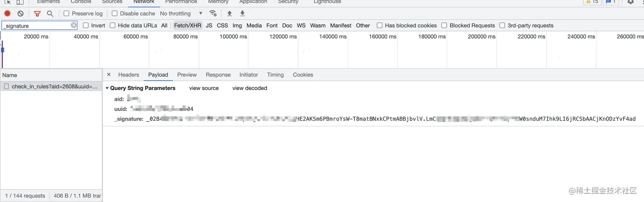Viewport: 644px width, 202px height.
Task: Import HAR file with up arrow
Action: (230, 14)
